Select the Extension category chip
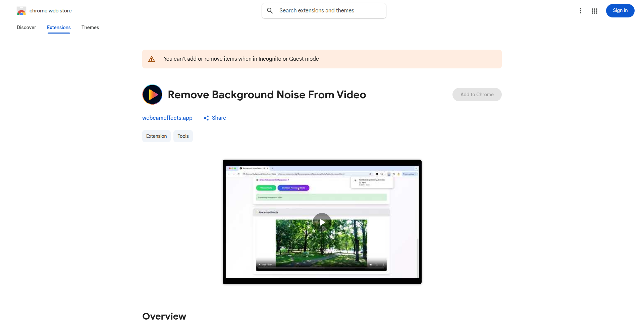Screen dimensions: 644x333 [x=156, y=136]
